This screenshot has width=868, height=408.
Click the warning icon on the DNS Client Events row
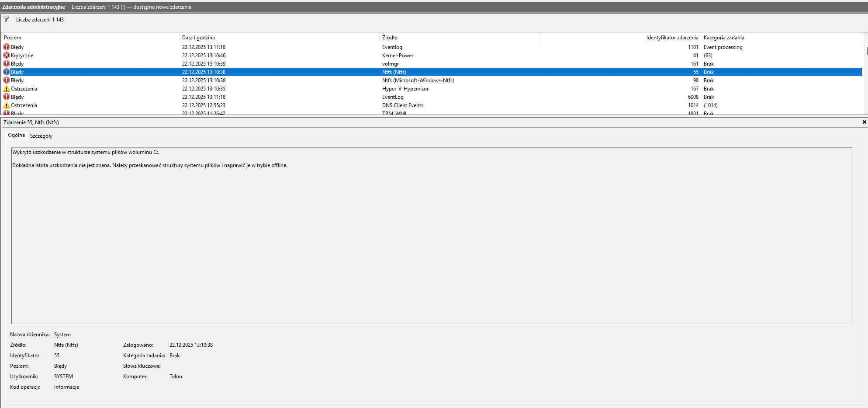pyautogui.click(x=7, y=105)
